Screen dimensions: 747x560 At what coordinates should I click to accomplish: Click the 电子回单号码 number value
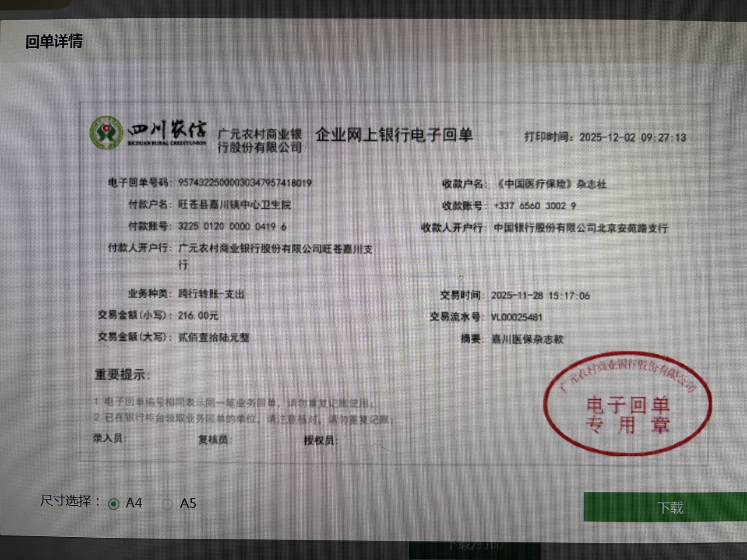click(x=245, y=183)
